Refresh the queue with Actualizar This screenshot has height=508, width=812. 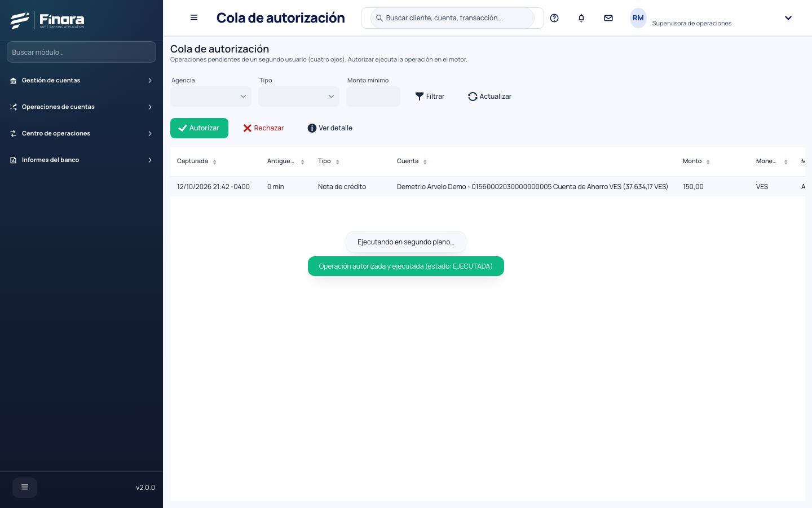click(x=489, y=97)
